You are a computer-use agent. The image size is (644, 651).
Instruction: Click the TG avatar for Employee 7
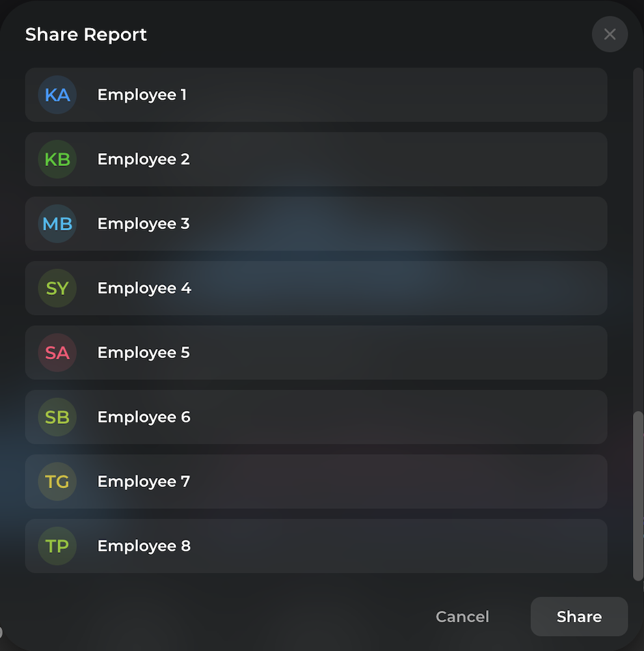pyautogui.click(x=57, y=481)
